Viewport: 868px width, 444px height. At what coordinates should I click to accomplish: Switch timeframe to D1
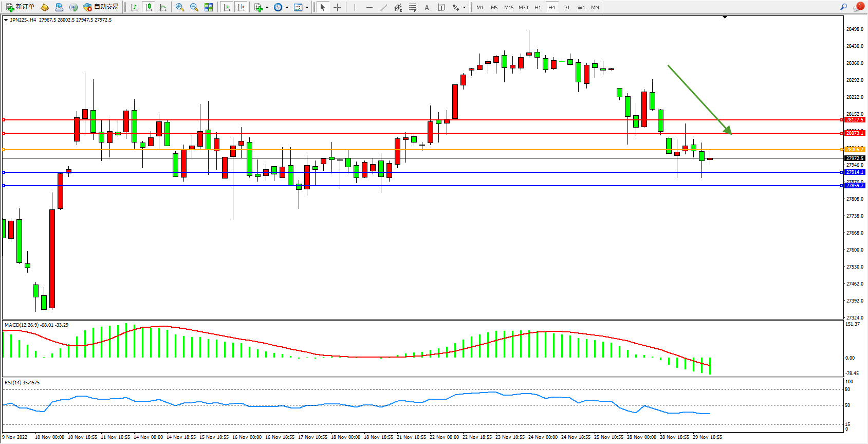click(566, 7)
